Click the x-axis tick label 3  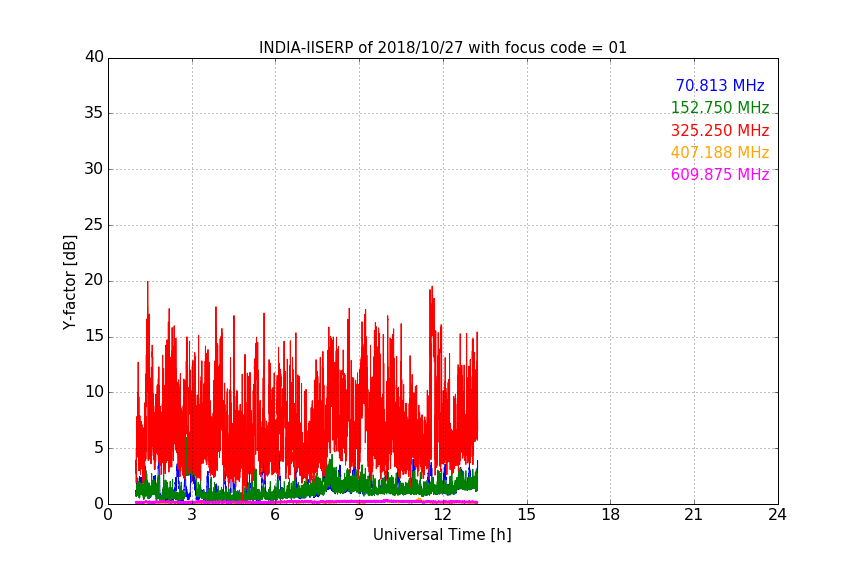click(192, 515)
